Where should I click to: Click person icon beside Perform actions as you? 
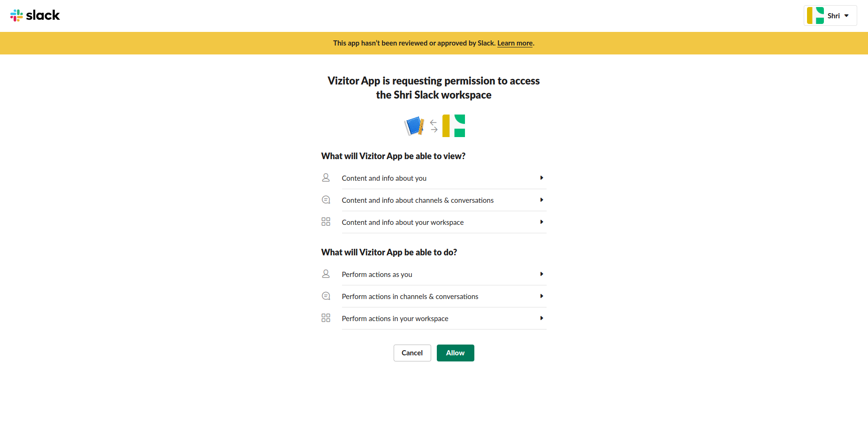[x=326, y=274]
